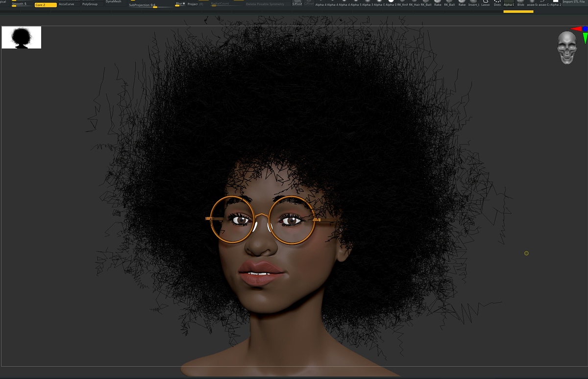Choose the Insert_I brush
Image resolution: width=588 pixels, height=379 pixels.
coord(474,3)
